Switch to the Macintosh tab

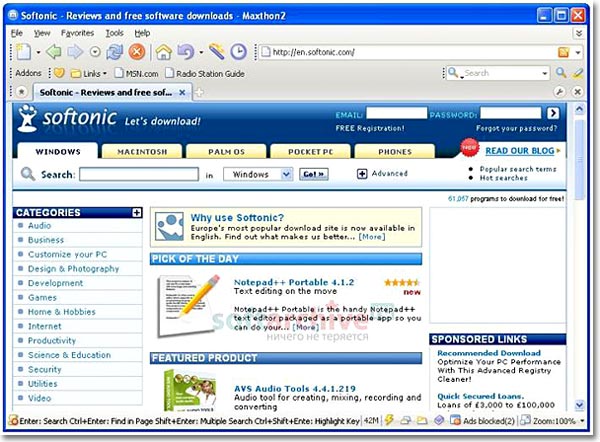[x=142, y=152]
